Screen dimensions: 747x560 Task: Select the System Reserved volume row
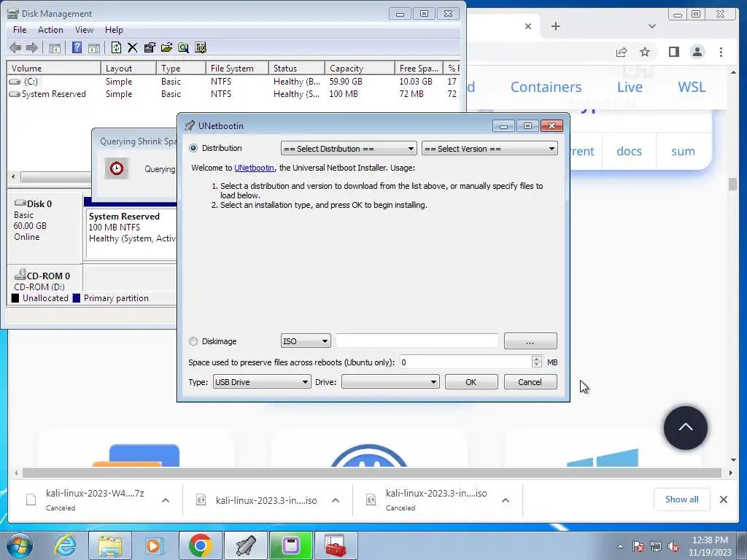point(233,94)
